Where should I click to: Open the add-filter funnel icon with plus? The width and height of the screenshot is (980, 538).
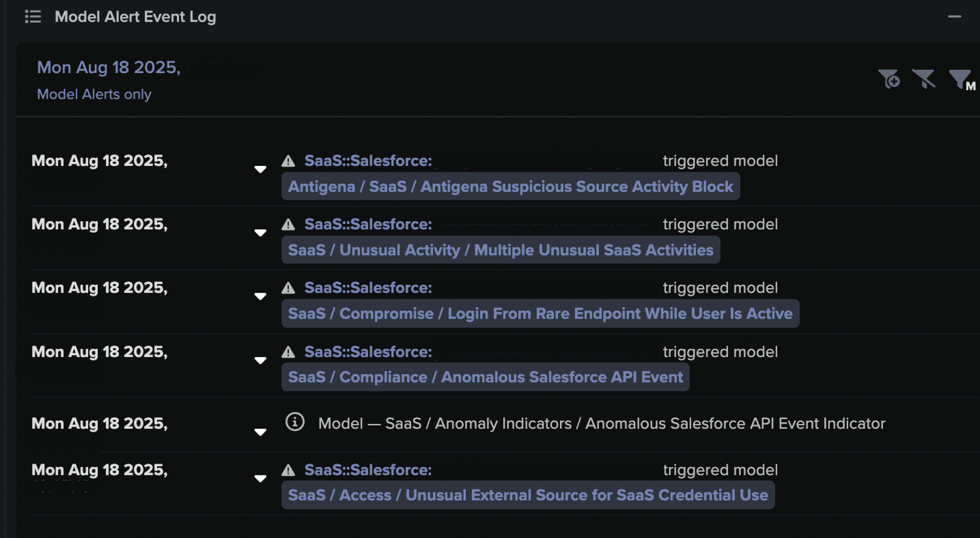click(x=889, y=79)
